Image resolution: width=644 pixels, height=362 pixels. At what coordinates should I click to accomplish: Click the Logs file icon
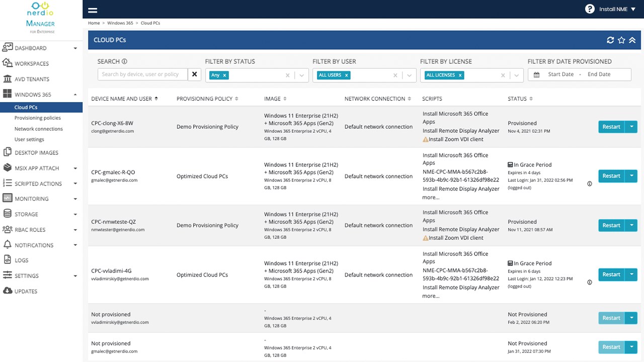8,260
